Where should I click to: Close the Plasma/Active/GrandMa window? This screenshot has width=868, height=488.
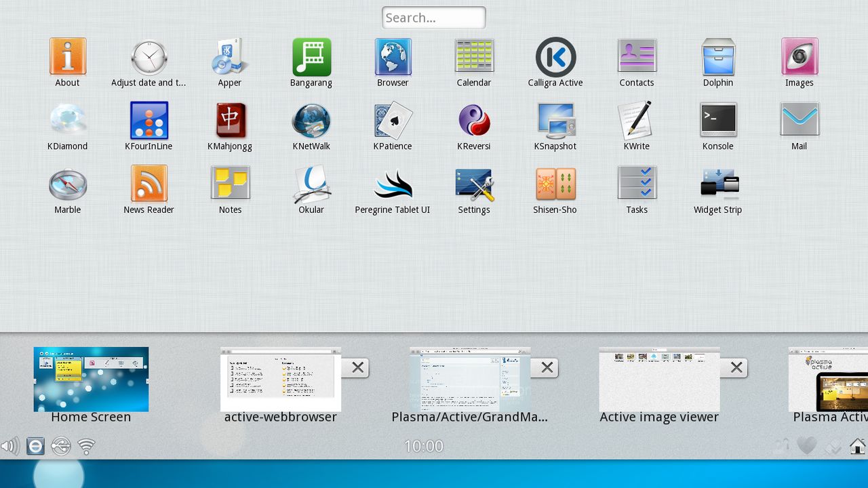pos(547,367)
